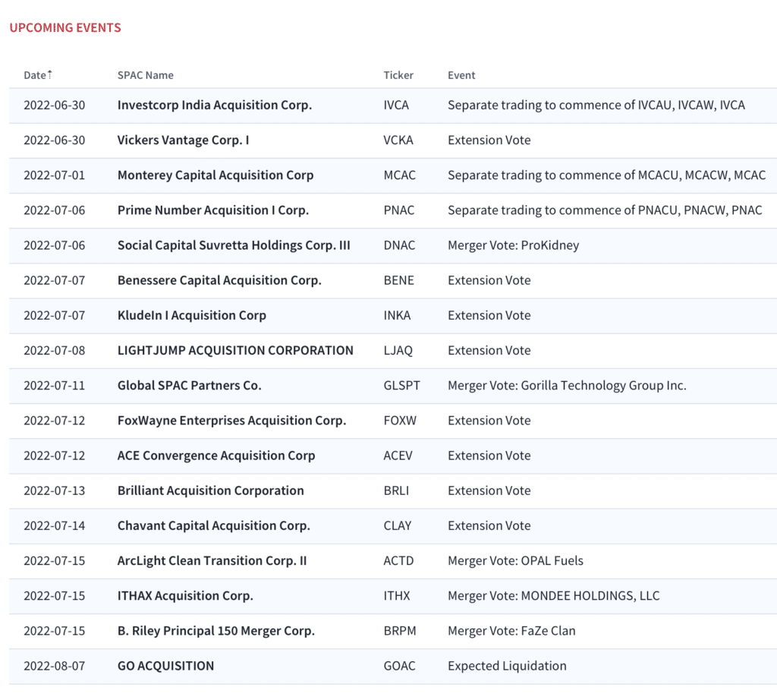Click separate trading event for PNACU

click(605, 210)
